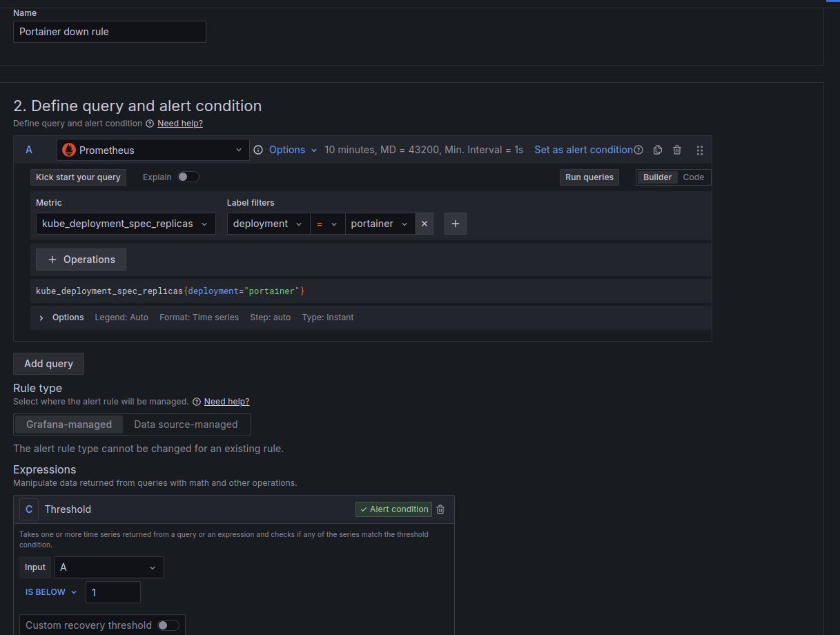This screenshot has height=635, width=840.
Task: Open the drag handle dots on query A
Action: pos(699,150)
